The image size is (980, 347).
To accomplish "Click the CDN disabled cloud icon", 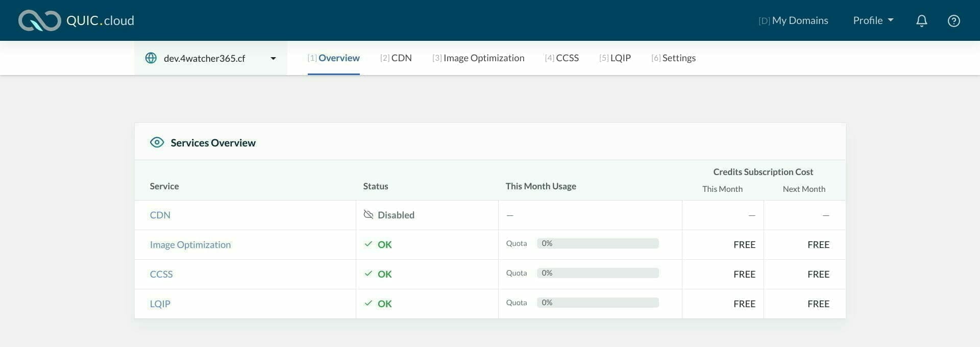I will pyautogui.click(x=369, y=214).
